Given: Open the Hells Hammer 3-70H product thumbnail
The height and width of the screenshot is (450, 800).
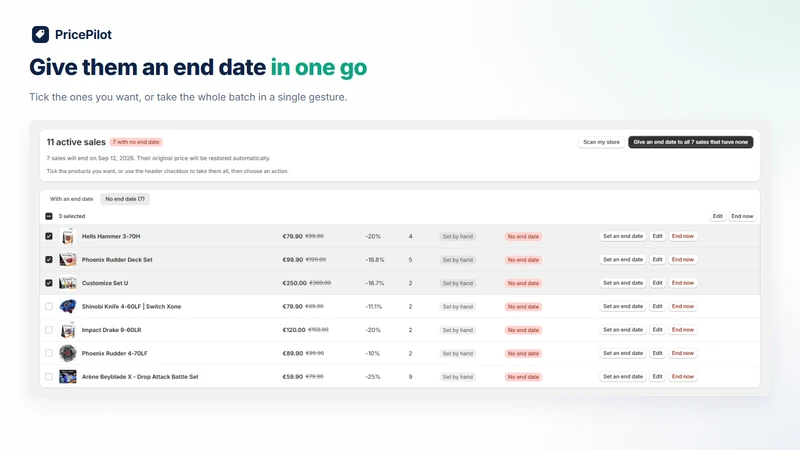Looking at the screenshot, I should click(68, 236).
